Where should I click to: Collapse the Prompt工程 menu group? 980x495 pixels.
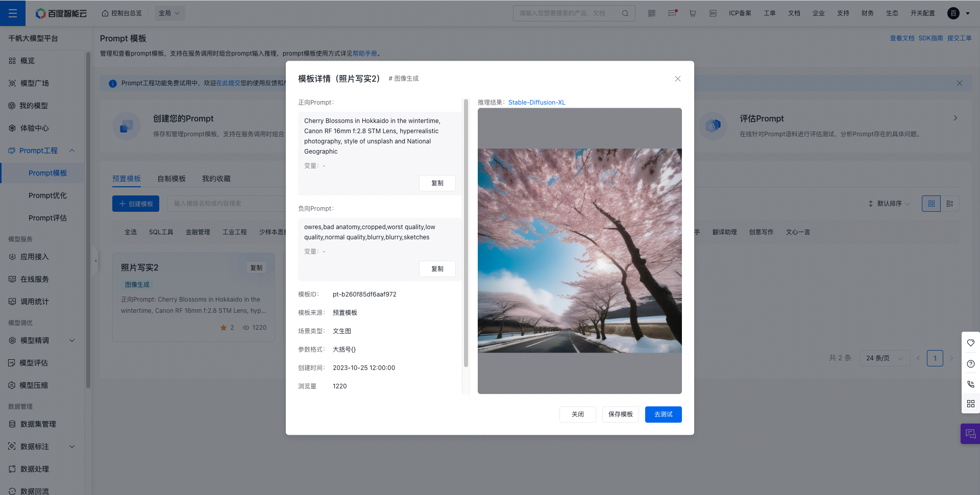point(72,151)
